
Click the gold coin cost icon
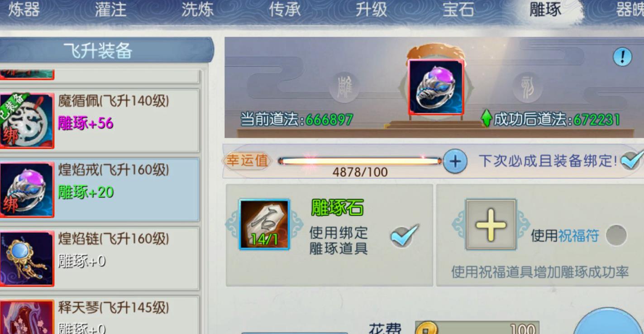tap(426, 328)
